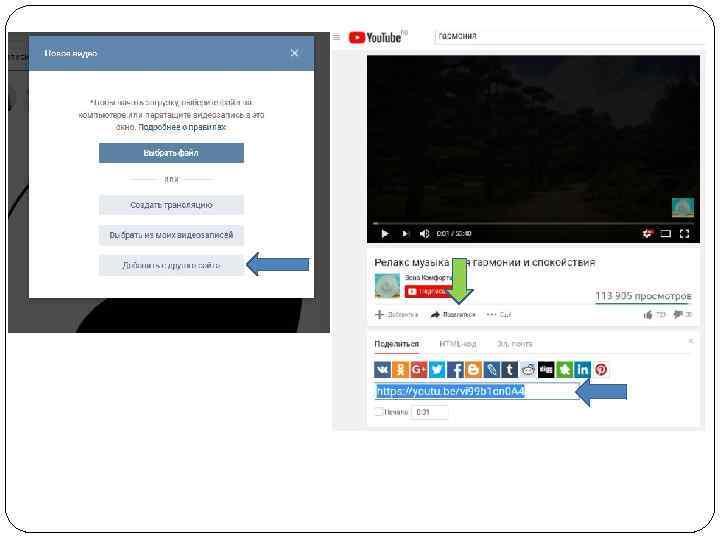Share to Reddit icon

(528, 369)
